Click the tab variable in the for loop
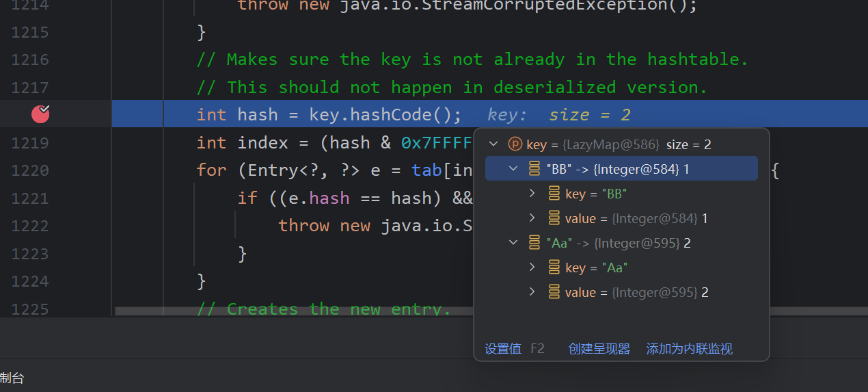Viewport: 868px width, 392px height. tap(426, 170)
